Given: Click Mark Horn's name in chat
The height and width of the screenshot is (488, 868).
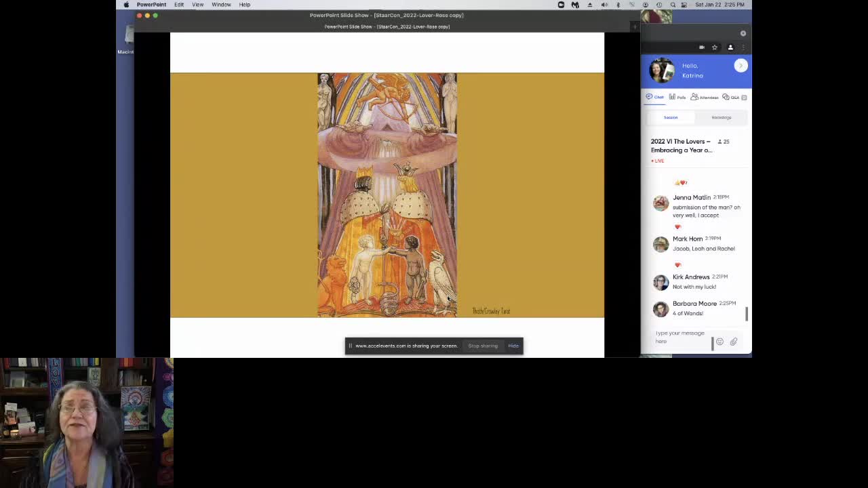Looking at the screenshot, I should tap(688, 239).
